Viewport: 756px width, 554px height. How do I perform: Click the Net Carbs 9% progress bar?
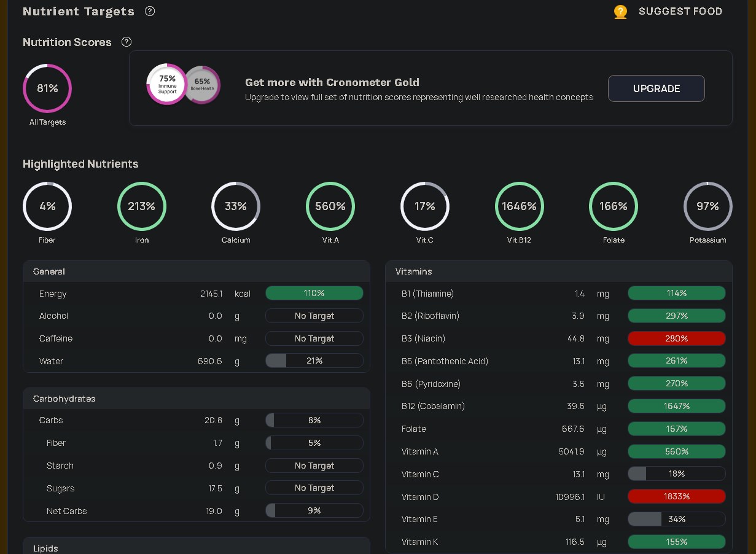(x=314, y=511)
